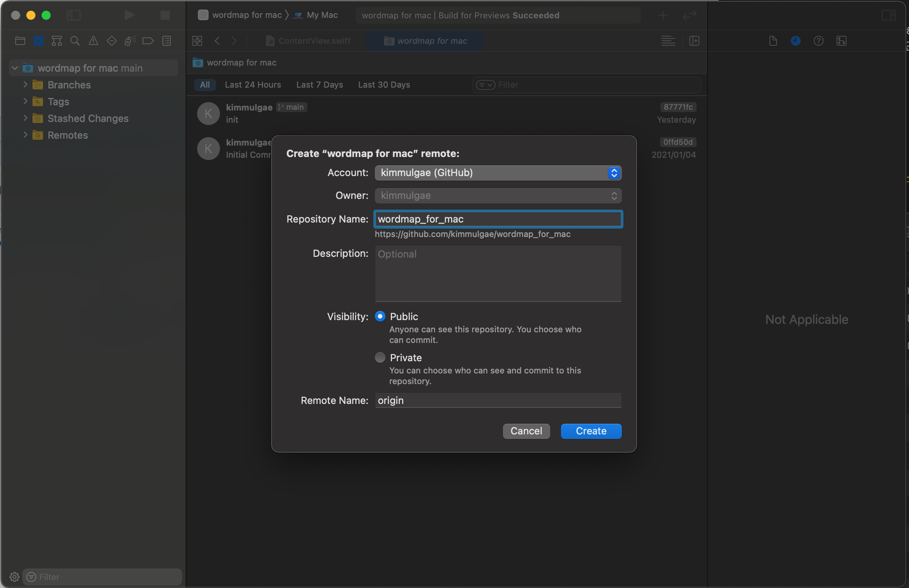The image size is (909, 588).
Task: Click the Description text area
Action: coord(498,274)
